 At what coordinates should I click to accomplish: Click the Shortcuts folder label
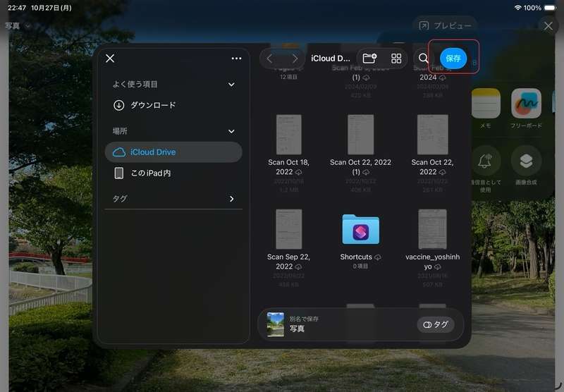(356, 257)
